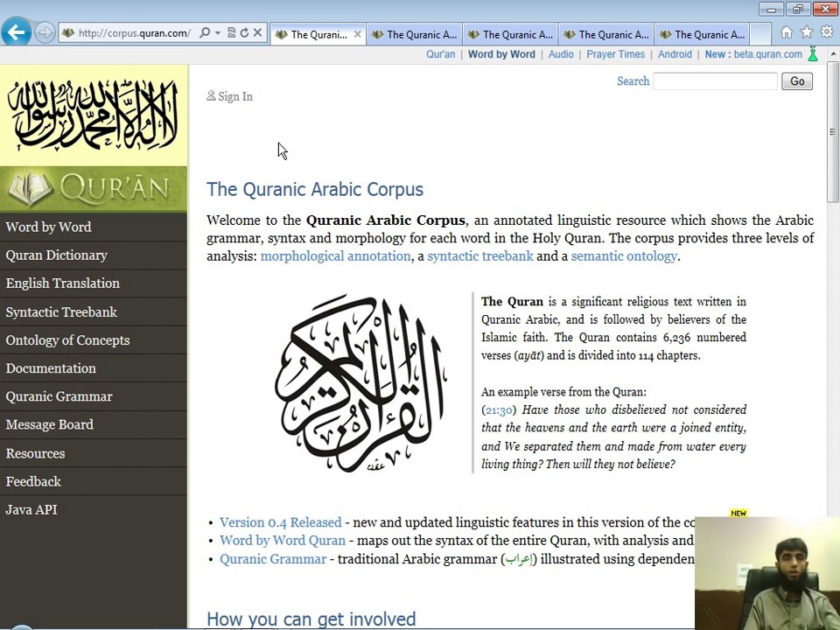
Task: Switch to the fourth Quranic tab
Action: [606, 35]
